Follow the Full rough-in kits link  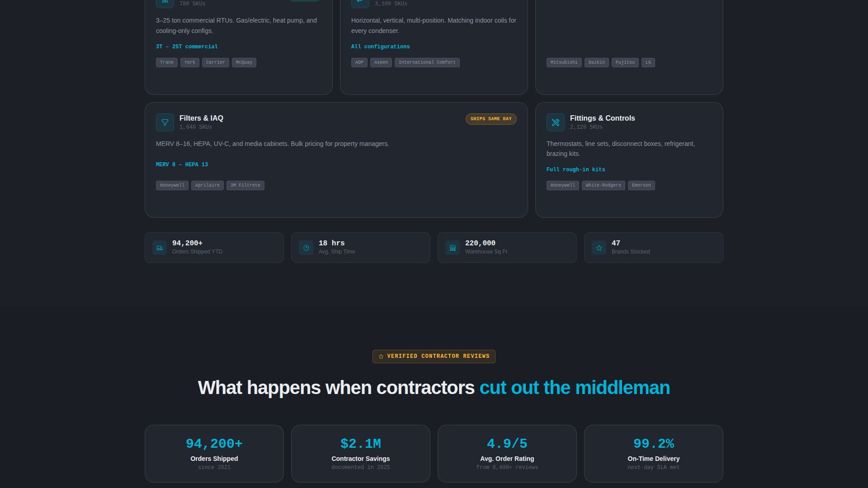pos(576,169)
